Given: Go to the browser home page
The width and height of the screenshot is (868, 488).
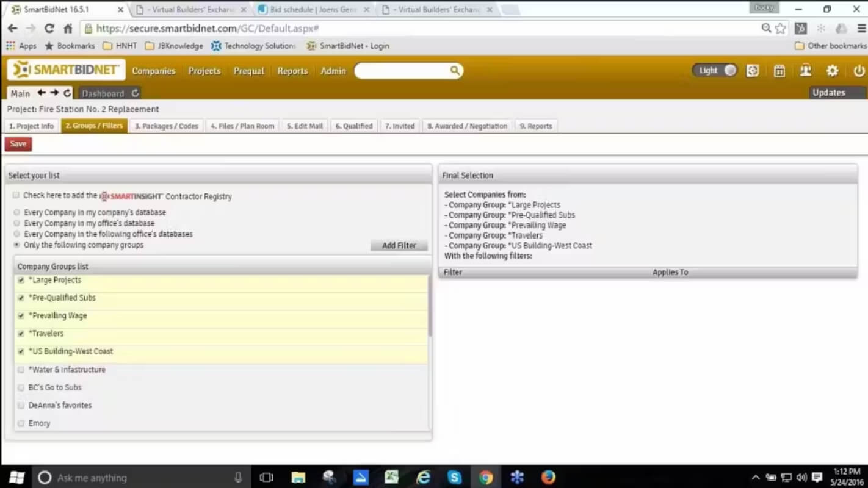Looking at the screenshot, I should coord(68,29).
